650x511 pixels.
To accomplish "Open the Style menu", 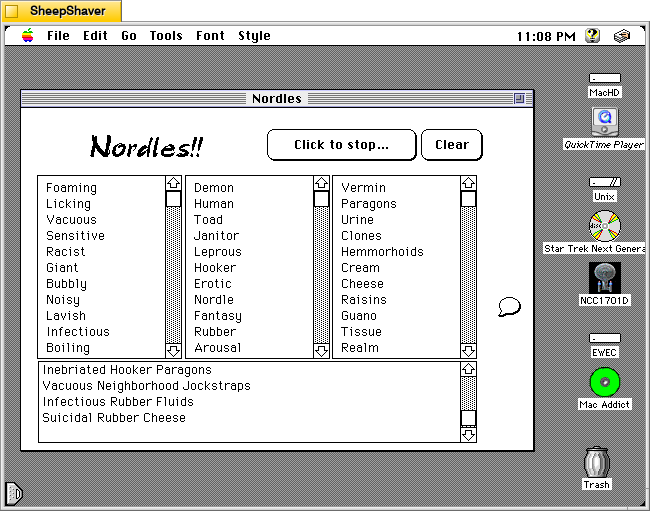I will click(x=254, y=36).
